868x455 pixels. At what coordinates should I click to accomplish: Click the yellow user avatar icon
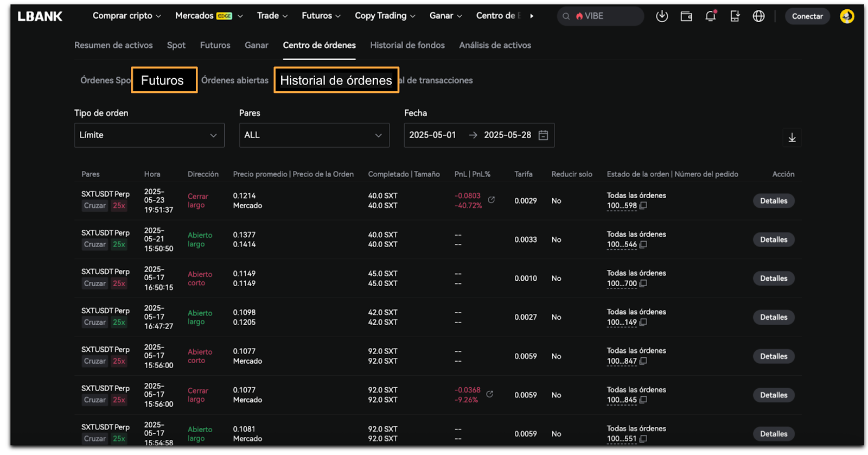point(846,16)
